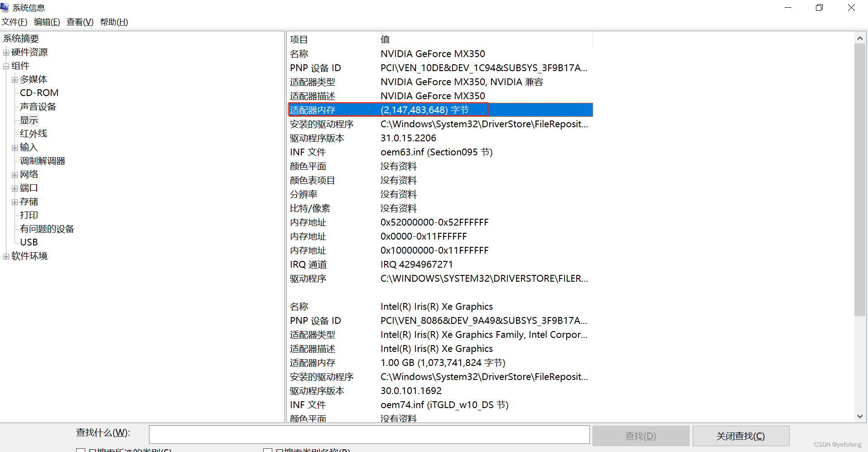This screenshot has height=452, width=868.
Task: Close the 系统信息 window
Action: (x=851, y=8)
